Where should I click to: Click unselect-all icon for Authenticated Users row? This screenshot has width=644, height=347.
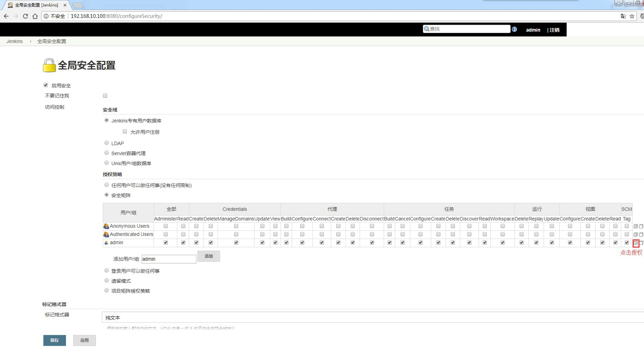click(641, 235)
